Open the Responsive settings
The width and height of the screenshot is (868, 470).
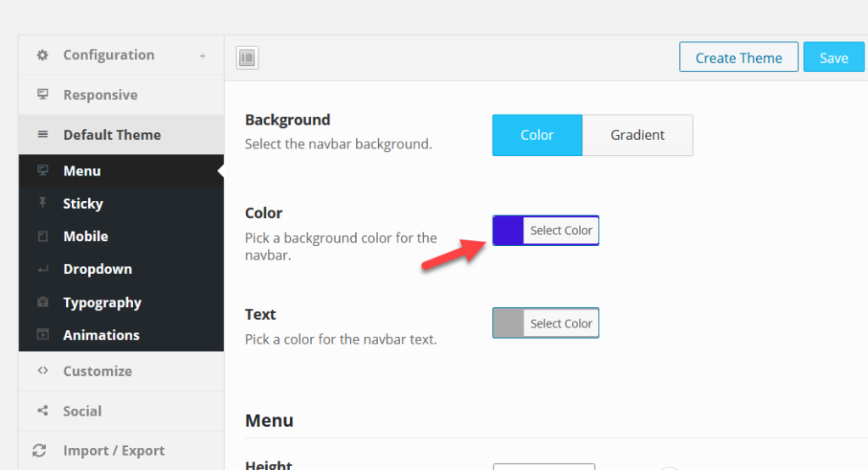coord(121,95)
